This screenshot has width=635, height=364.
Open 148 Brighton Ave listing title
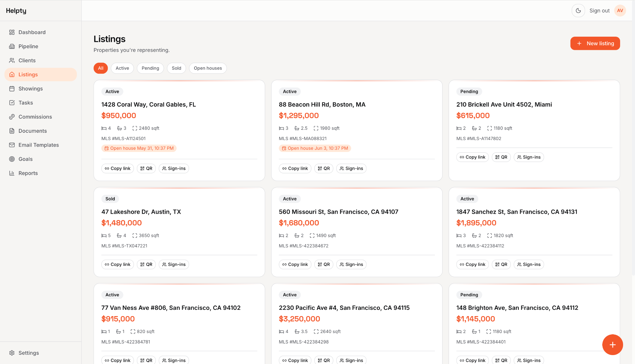pos(517,308)
